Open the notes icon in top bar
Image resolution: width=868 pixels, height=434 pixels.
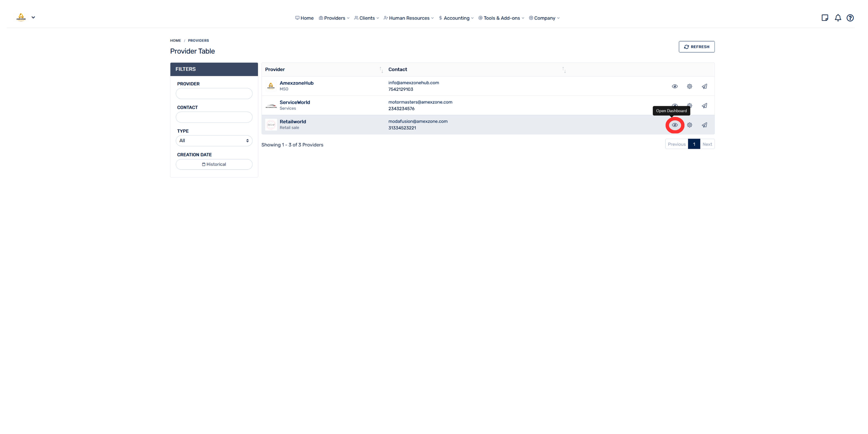(825, 18)
